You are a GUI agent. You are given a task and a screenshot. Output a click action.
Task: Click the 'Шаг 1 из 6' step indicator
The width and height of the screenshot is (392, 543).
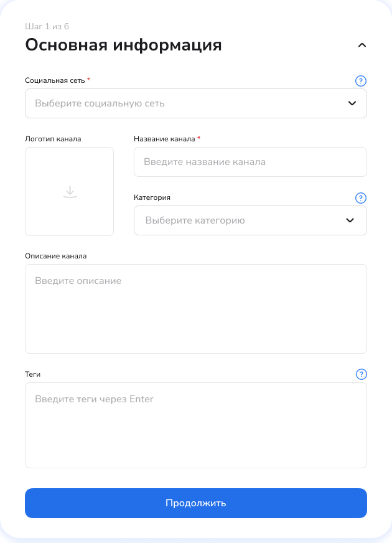coord(47,26)
